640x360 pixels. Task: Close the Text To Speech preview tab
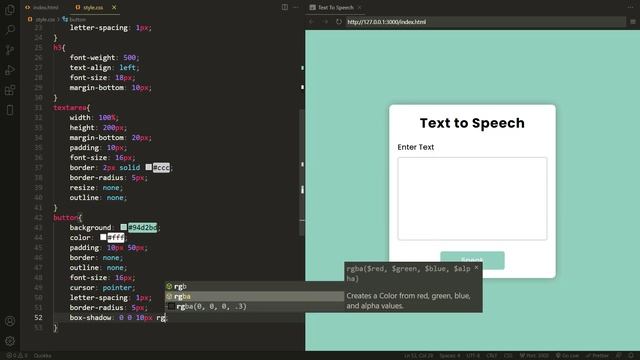point(360,7)
